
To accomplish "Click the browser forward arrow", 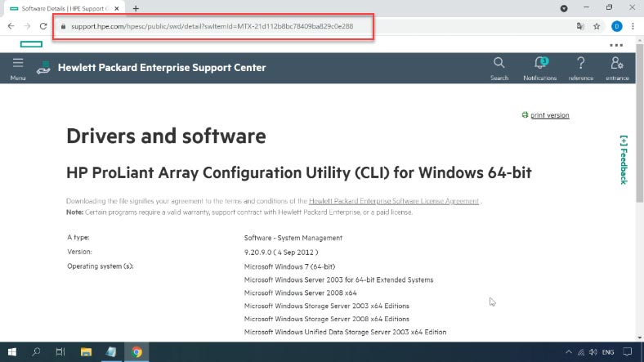I will pyautogui.click(x=27, y=26).
